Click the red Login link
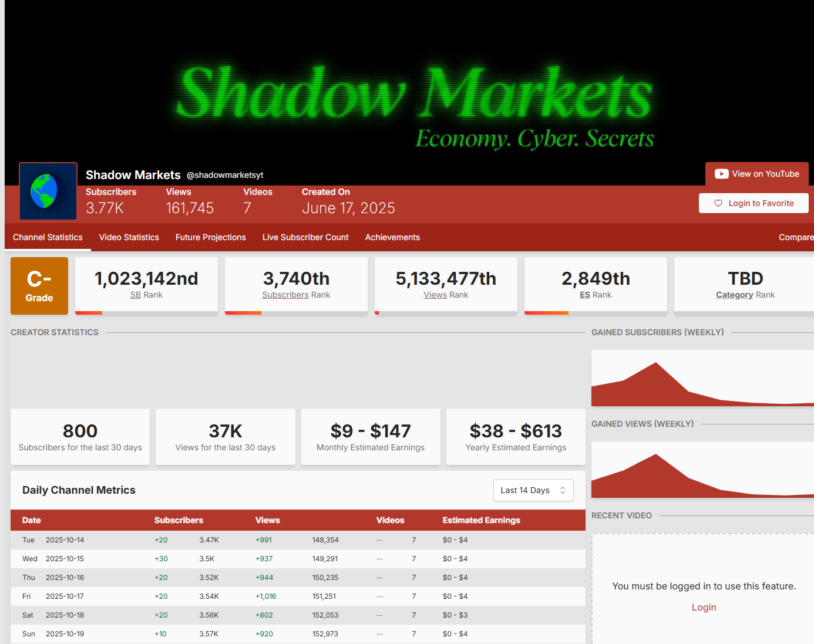The image size is (814, 644). tap(704, 607)
